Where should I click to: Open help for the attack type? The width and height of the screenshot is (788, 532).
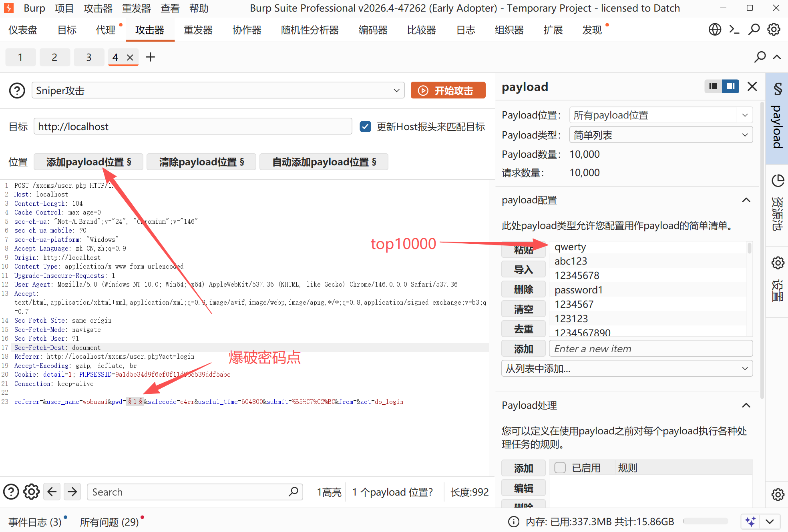tap(17, 90)
